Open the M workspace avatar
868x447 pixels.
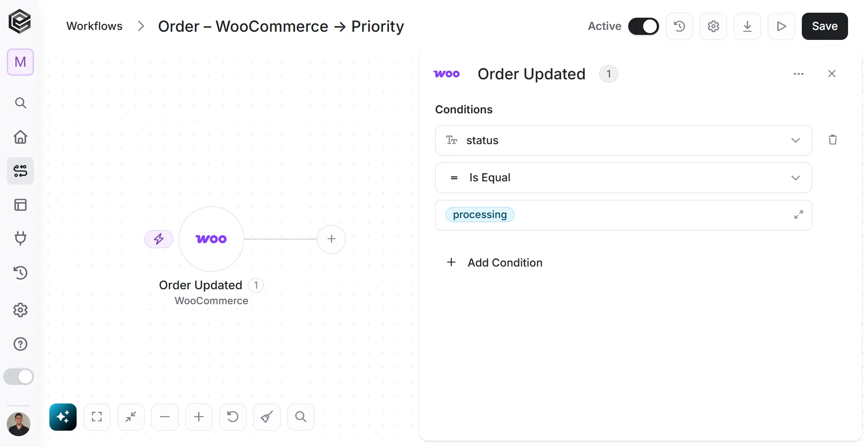[x=20, y=62]
